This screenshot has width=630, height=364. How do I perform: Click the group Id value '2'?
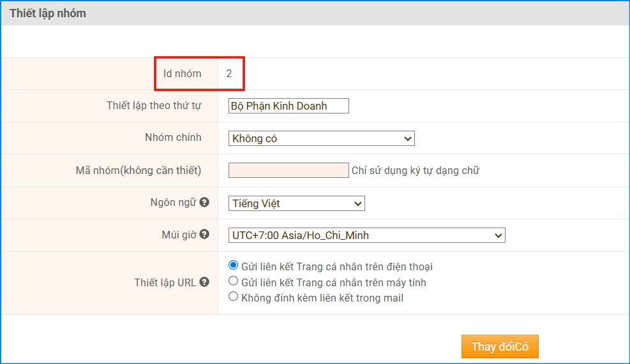point(229,74)
